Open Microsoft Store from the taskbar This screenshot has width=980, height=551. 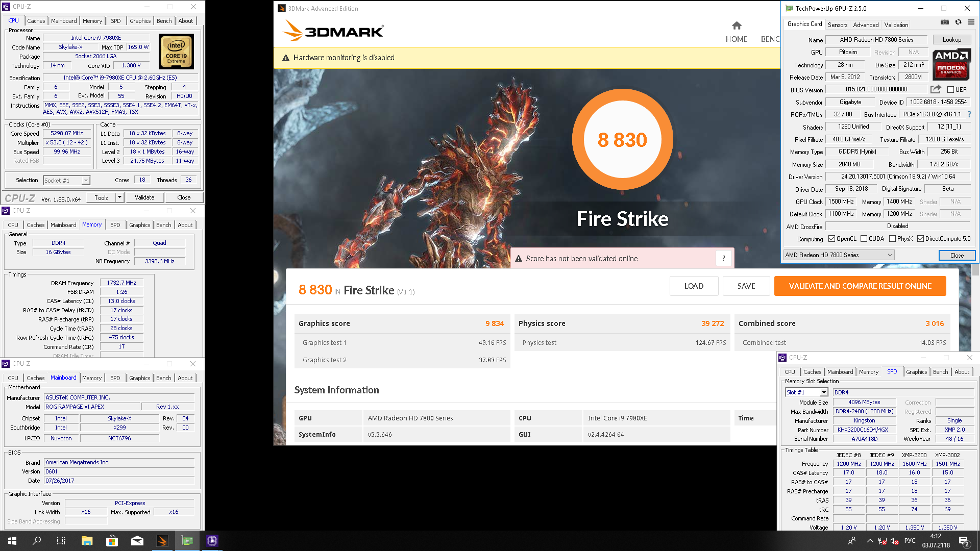(112, 541)
